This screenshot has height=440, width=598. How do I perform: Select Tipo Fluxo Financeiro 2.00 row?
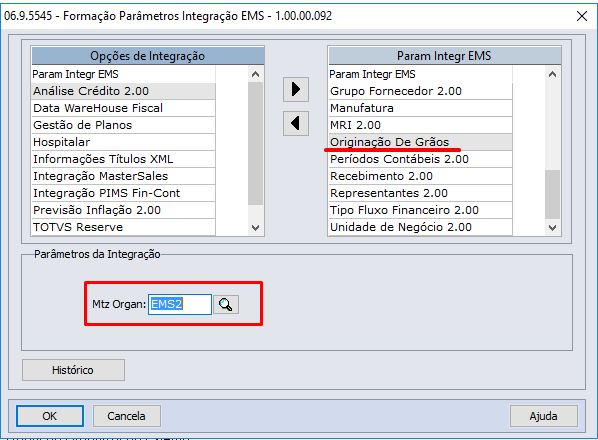coord(420,210)
